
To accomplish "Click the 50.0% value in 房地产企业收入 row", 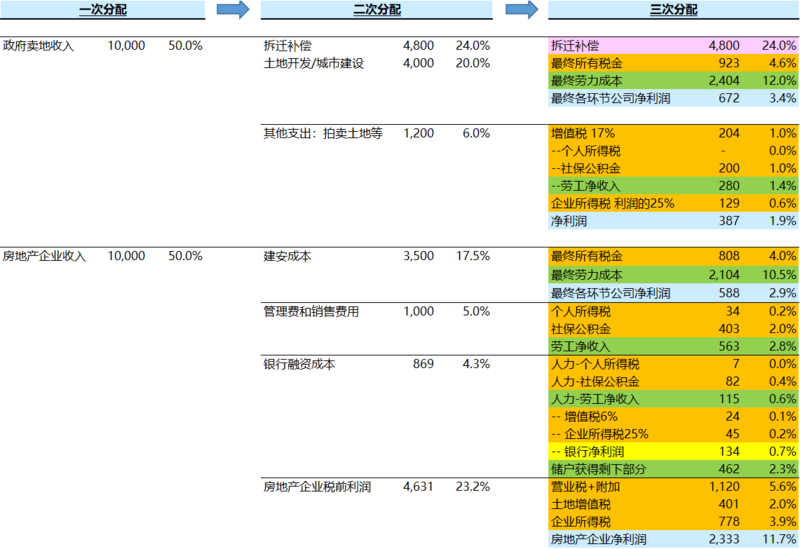I will 185,256.
